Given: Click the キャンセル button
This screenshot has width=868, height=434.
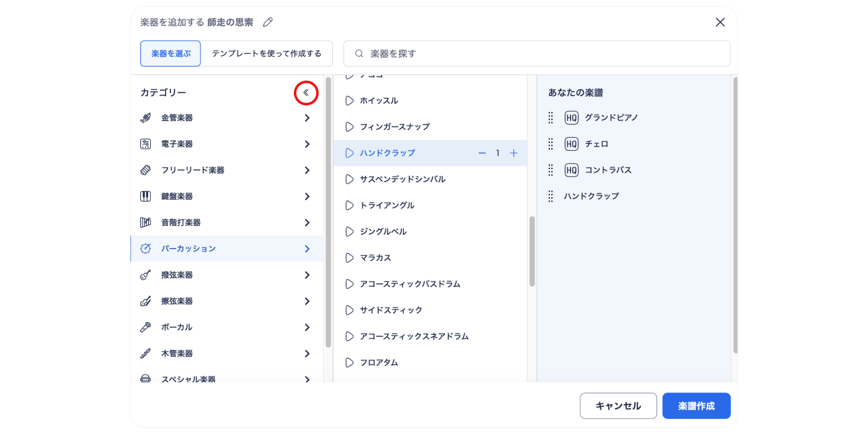Looking at the screenshot, I should (x=618, y=405).
